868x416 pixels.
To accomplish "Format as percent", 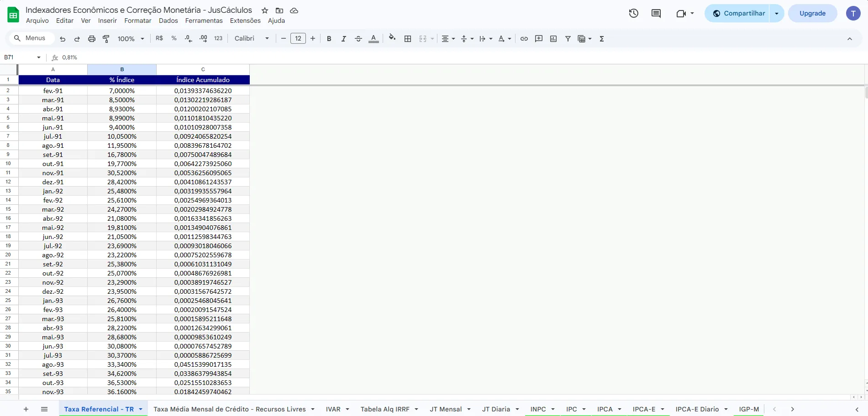I will point(174,38).
